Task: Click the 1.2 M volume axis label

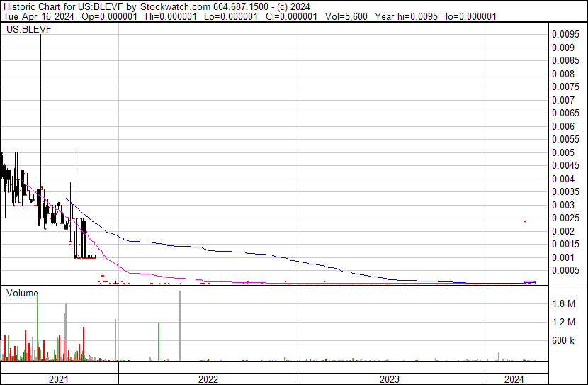Action: 564,323
